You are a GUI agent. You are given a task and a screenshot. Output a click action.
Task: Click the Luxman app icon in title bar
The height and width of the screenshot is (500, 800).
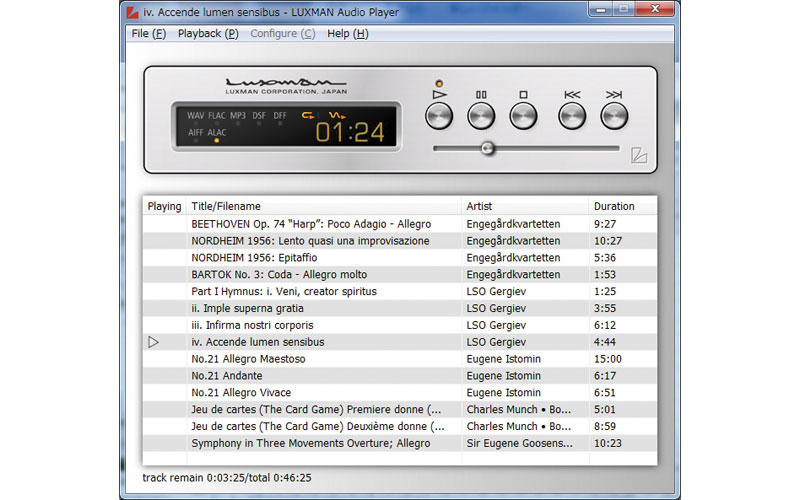132,11
